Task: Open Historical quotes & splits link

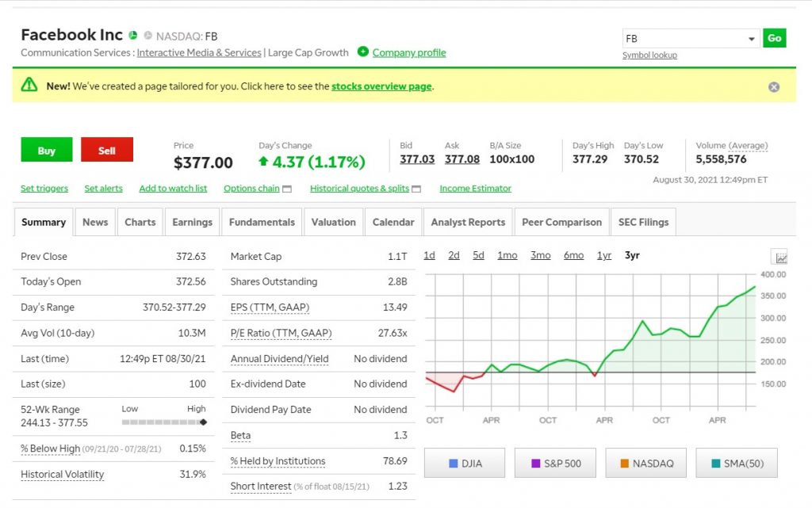Action: click(x=359, y=189)
